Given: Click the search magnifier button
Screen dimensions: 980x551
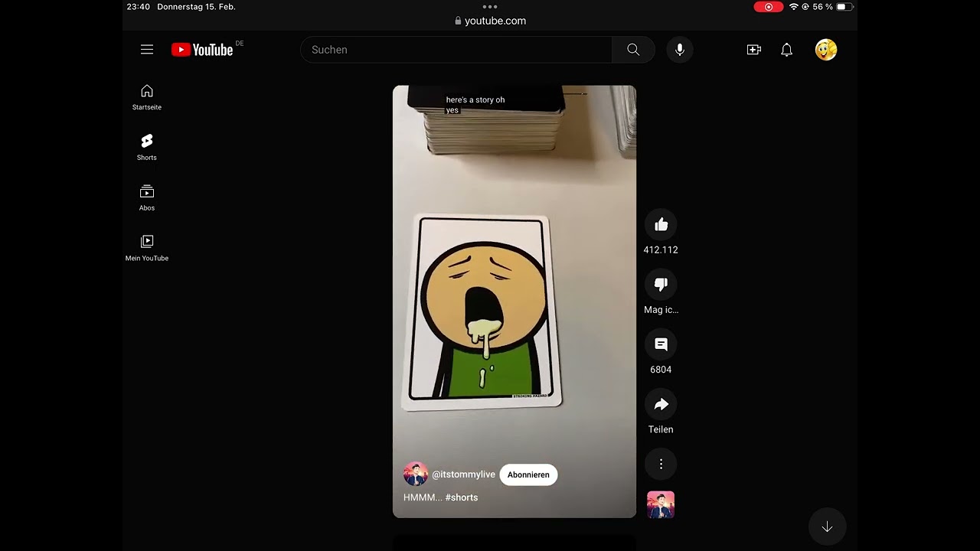Looking at the screenshot, I should [x=633, y=50].
